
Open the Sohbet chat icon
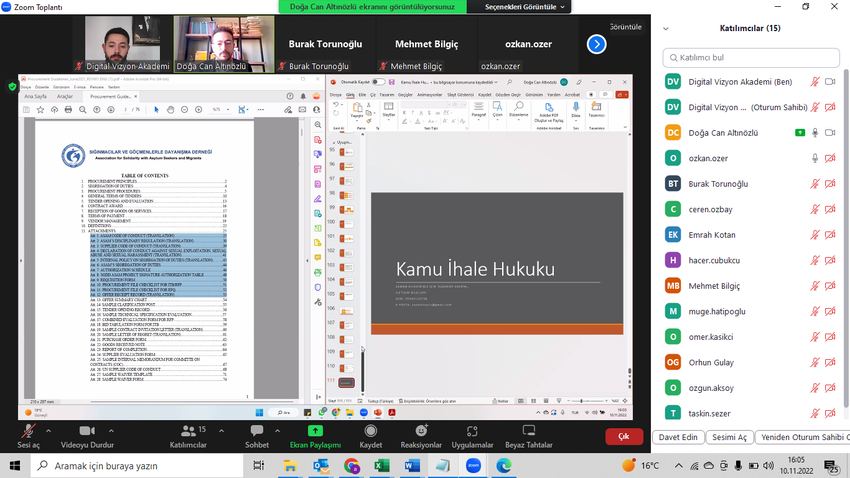(256, 431)
